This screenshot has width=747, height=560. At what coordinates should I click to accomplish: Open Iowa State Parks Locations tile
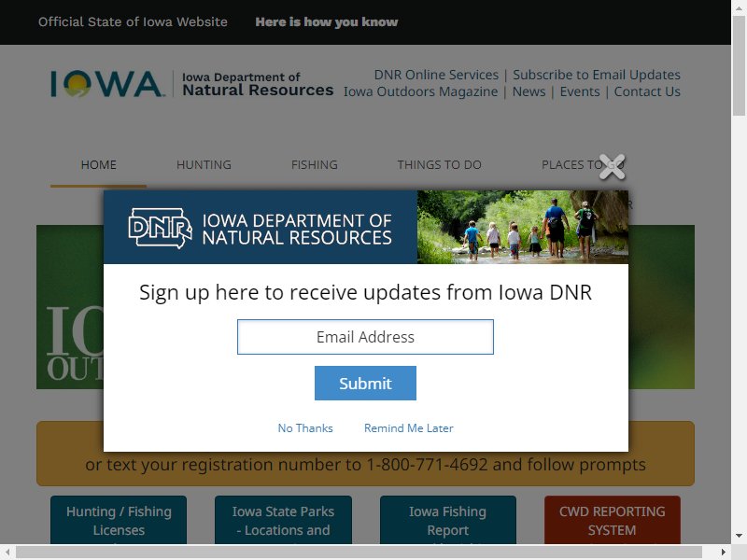coord(284,520)
